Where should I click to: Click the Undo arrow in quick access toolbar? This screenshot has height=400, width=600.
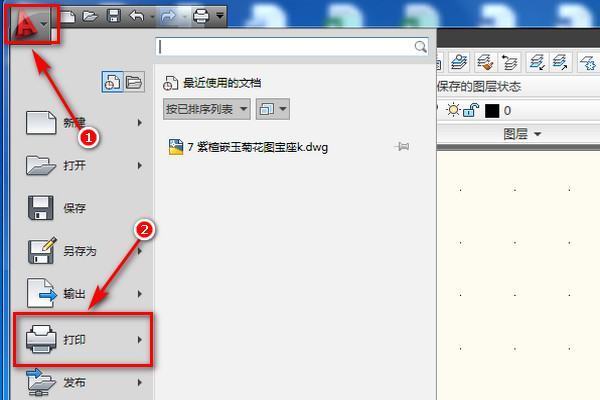(x=137, y=16)
